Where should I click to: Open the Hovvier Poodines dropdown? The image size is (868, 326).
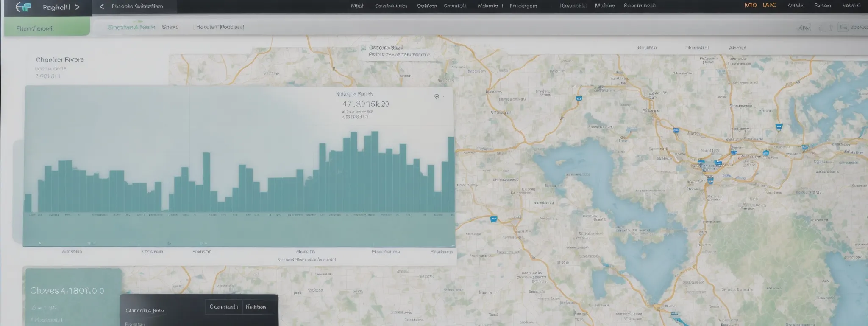point(220,27)
